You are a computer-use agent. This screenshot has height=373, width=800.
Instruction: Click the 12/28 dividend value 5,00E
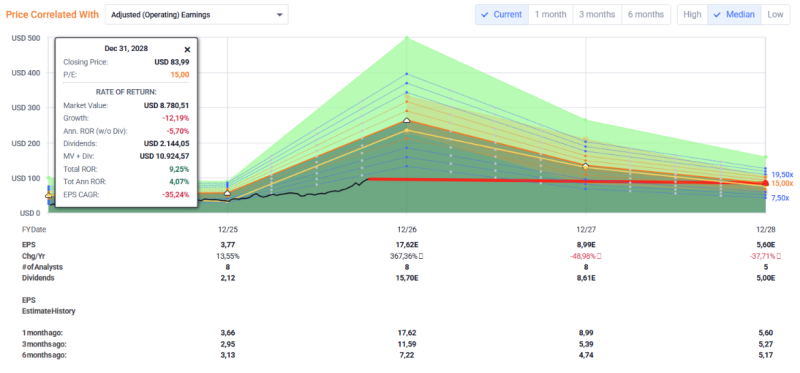765,278
